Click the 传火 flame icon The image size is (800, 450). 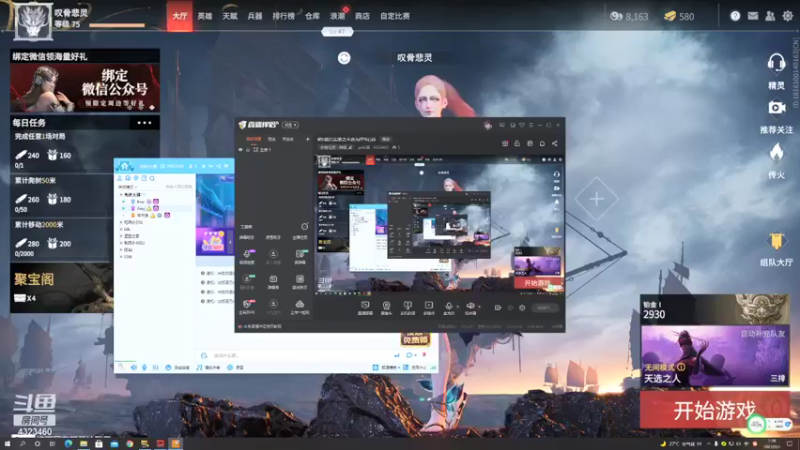(x=776, y=153)
